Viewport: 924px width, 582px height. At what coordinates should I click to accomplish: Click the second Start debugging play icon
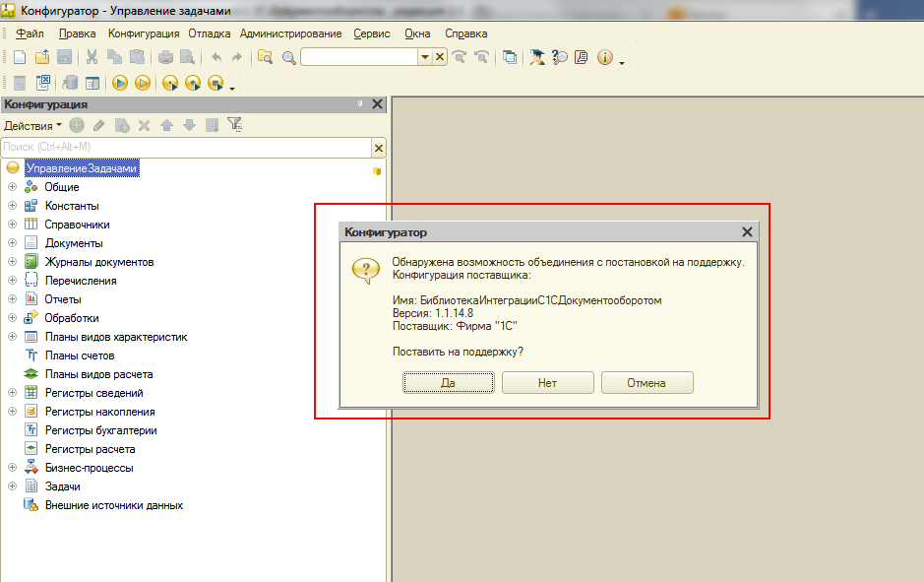142,83
